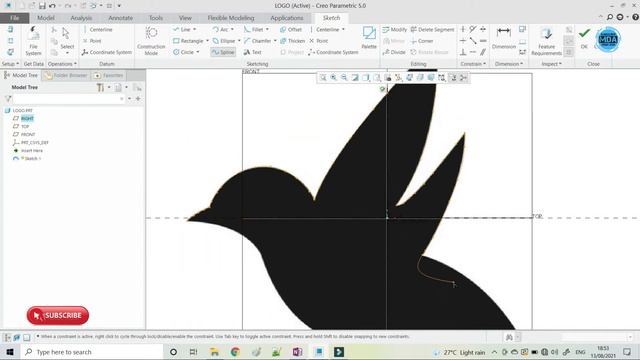Screen dimensions: 640x360
Task: Click the Select arrow tool
Action: point(67,39)
